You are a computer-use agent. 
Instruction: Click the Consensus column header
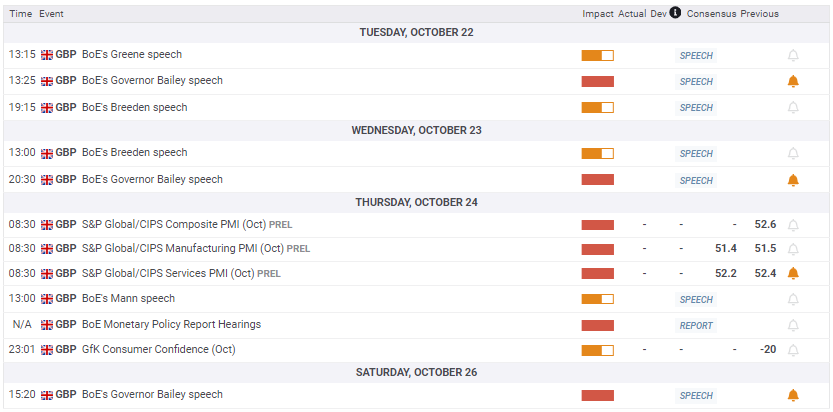click(711, 14)
